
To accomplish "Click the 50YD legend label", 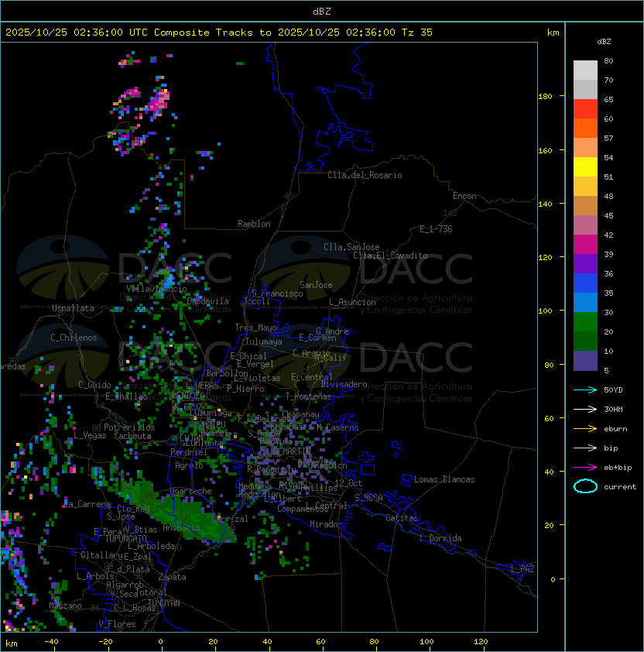I will 613,389.
